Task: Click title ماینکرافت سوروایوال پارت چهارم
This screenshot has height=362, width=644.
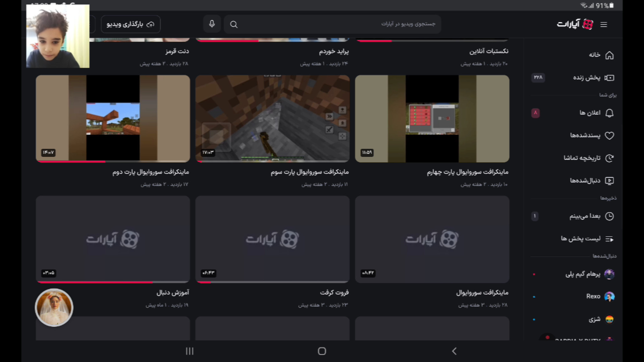Action: [468, 172]
